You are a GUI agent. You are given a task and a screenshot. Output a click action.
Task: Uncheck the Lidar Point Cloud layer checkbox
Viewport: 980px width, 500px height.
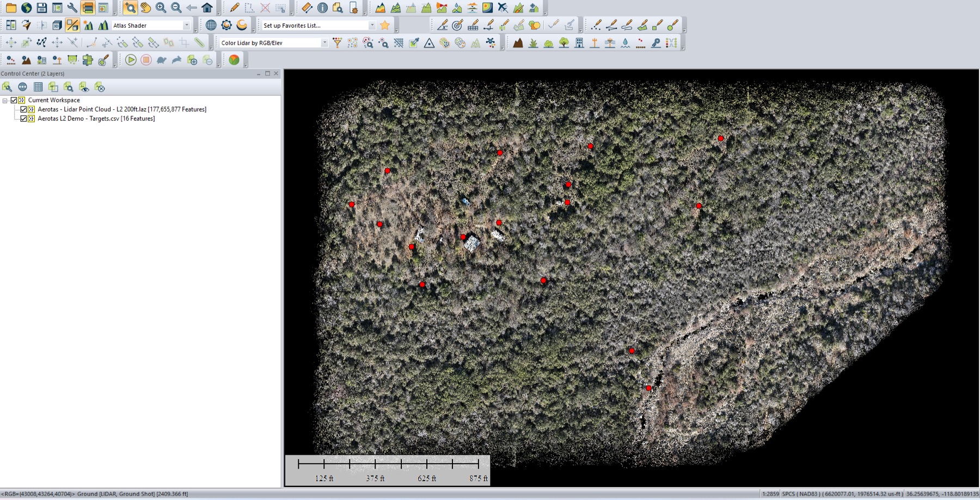tap(23, 109)
